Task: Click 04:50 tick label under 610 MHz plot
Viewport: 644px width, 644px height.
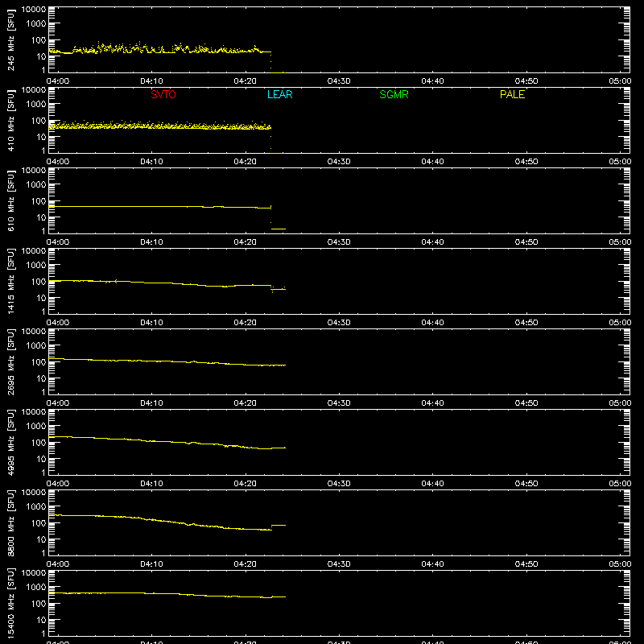Action: (526, 242)
